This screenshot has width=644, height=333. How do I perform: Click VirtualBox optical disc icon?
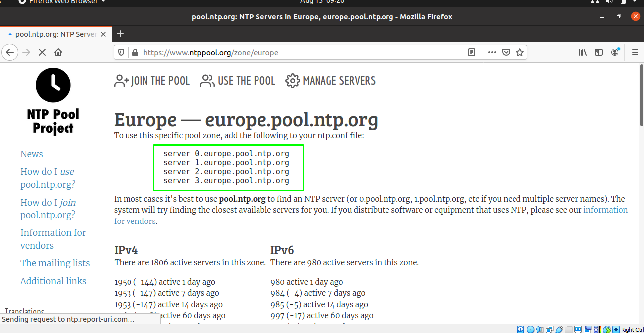pyautogui.click(x=530, y=329)
